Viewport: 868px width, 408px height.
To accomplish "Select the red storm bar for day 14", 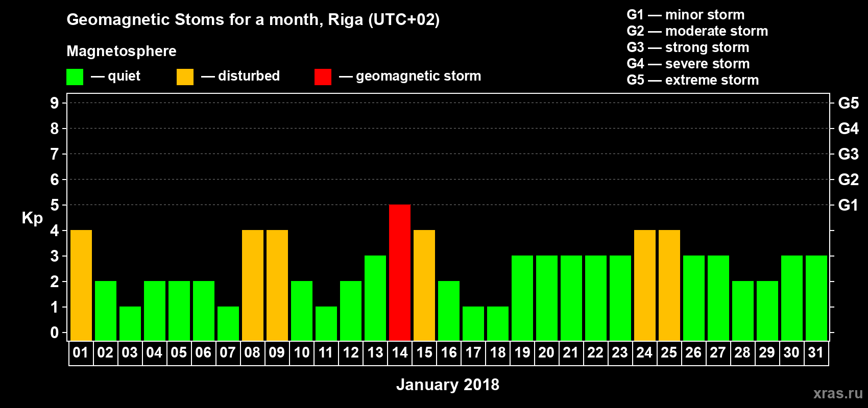I will [x=400, y=272].
